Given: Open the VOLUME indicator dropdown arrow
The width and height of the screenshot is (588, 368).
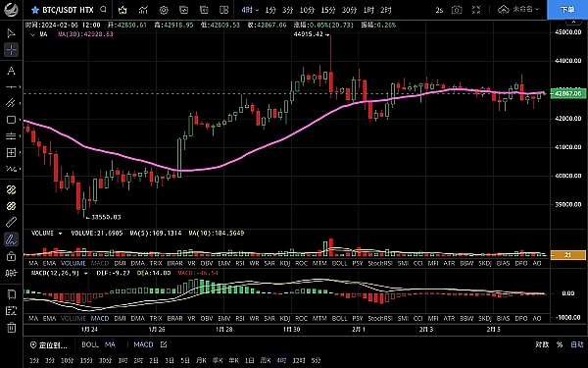Looking at the screenshot, I should tap(60, 234).
